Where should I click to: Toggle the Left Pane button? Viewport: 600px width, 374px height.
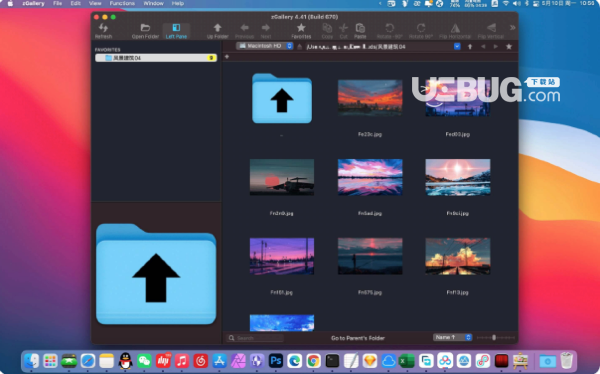pos(176,31)
